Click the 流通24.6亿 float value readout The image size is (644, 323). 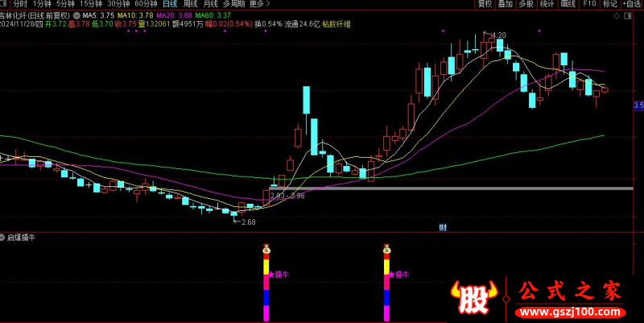tap(302, 24)
